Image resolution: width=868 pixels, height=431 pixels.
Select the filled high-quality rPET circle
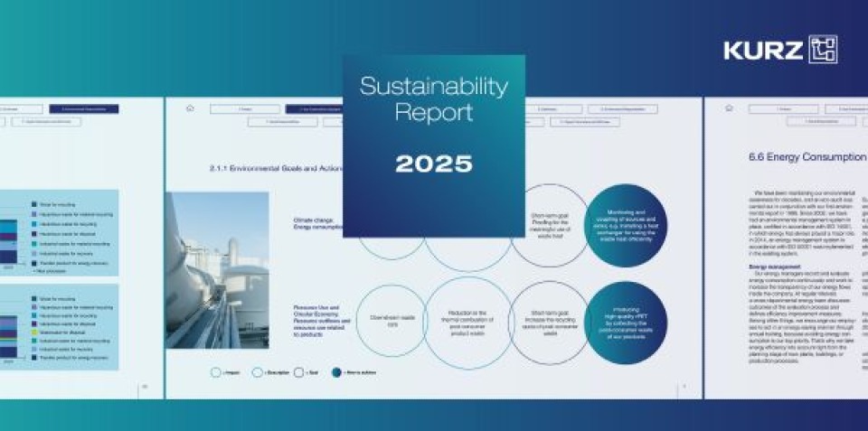click(x=626, y=323)
